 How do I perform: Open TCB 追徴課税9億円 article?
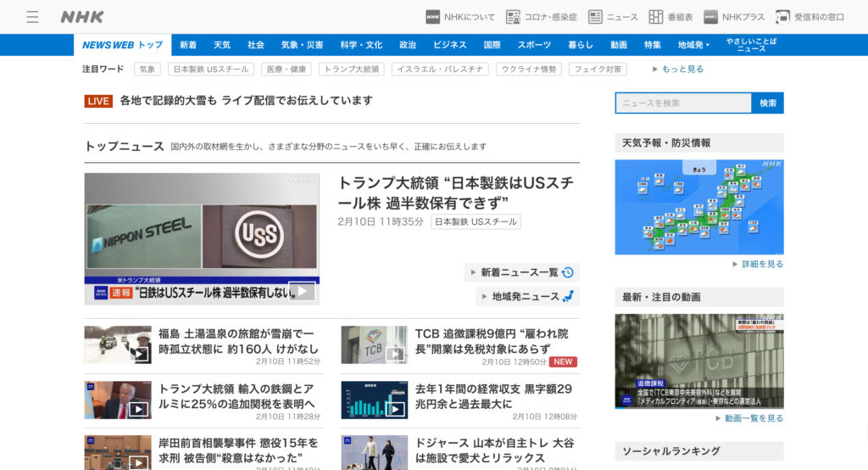[x=492, y=341]
